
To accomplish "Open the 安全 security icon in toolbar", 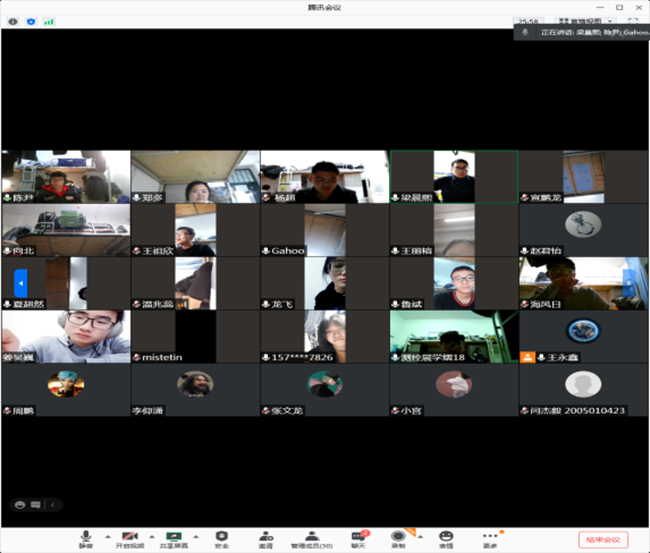I will pyautogui.click(x=222, y=540).
